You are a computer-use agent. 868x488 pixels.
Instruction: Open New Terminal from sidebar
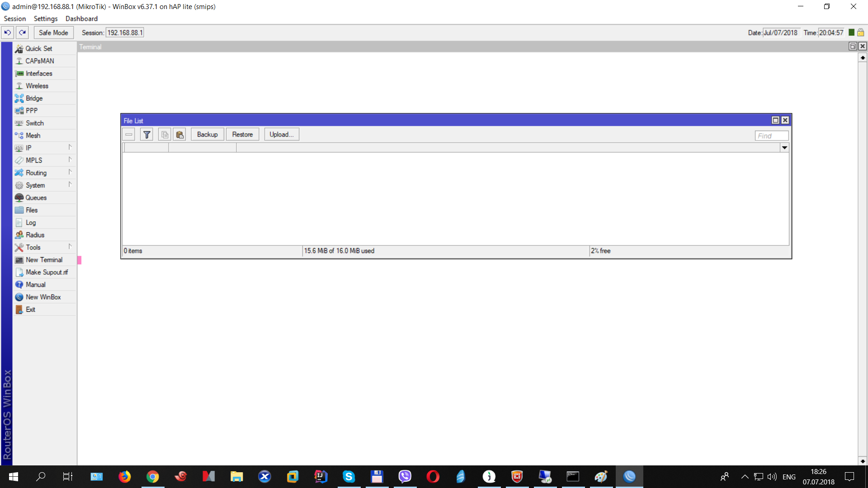tap(45, 260)
